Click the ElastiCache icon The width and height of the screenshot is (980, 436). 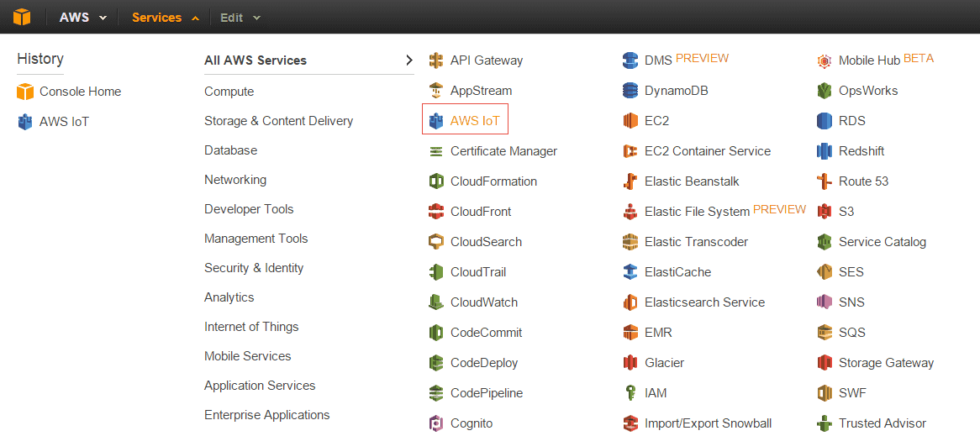point(630,271)
